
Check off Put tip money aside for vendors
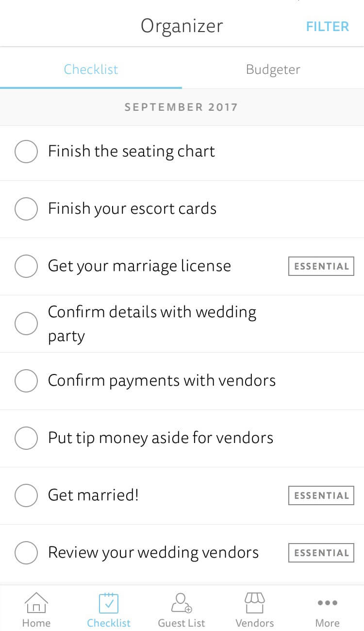coord(26,438)
